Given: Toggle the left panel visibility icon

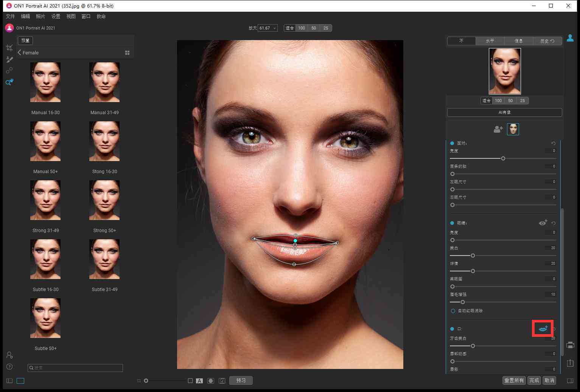Looking at the screenshot, I should click(9, 381).
